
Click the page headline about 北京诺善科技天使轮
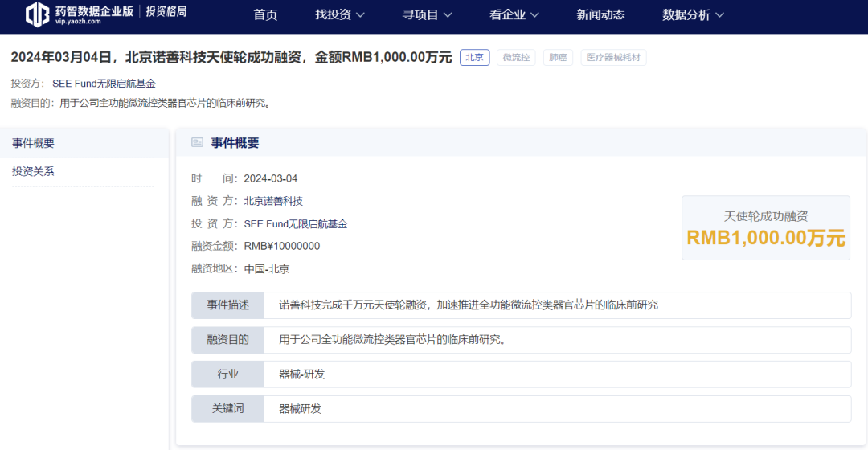[231, 57]
